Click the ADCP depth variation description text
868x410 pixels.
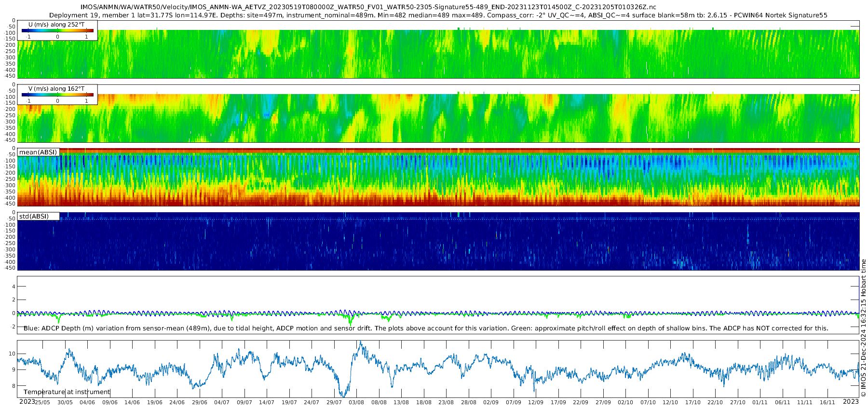coord(426,328)
